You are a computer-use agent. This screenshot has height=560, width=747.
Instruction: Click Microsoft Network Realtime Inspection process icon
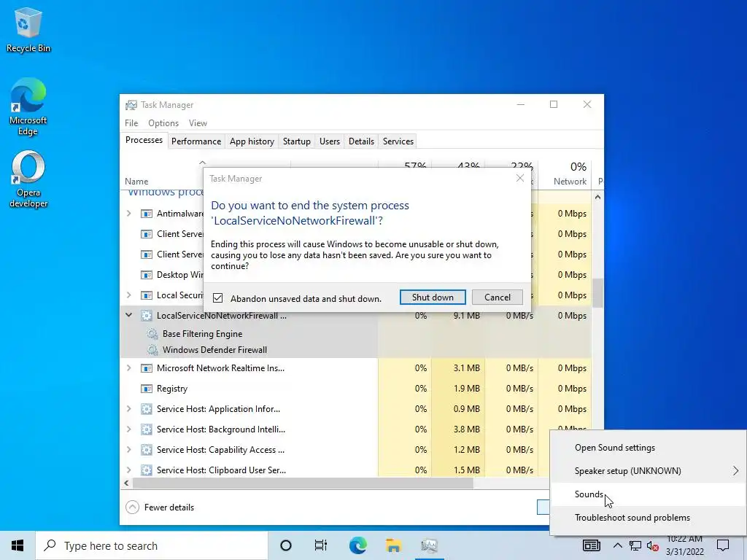tap(146, 368)
